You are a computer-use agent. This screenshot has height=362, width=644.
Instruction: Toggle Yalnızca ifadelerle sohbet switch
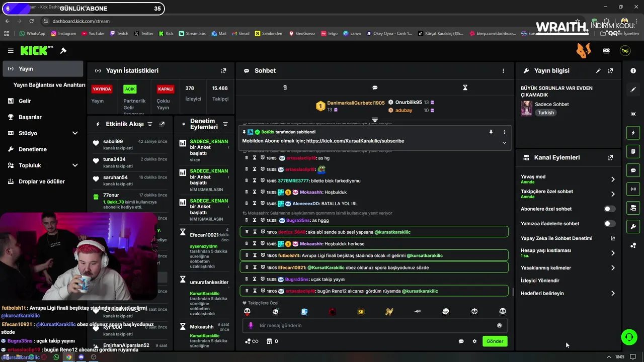point(609,224)
